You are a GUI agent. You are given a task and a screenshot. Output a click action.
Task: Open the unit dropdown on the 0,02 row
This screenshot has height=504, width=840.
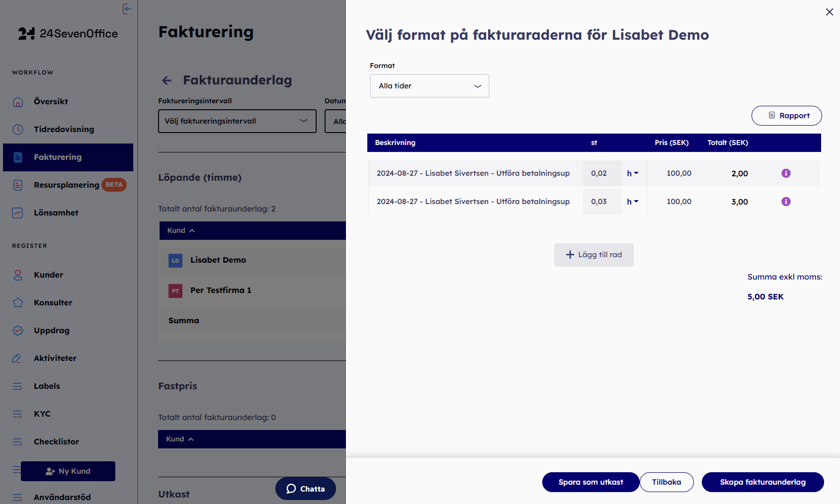coord(633,173)
